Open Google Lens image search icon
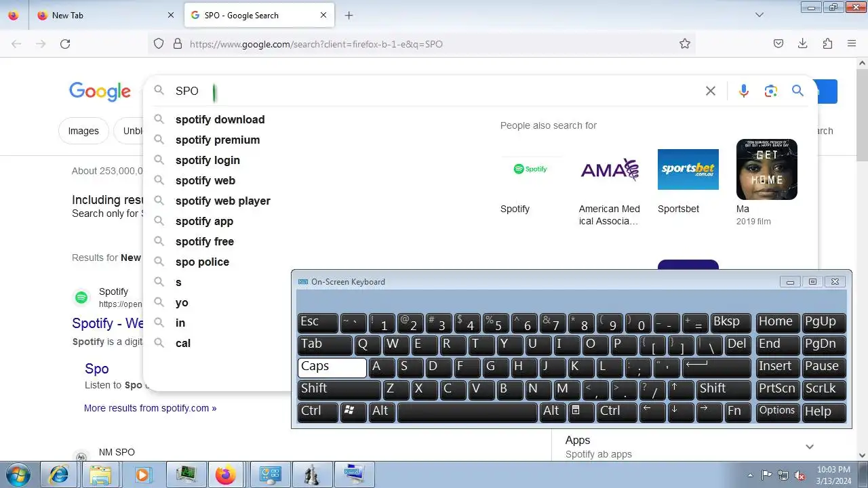868x488 pixels. [x=770, y=91]
